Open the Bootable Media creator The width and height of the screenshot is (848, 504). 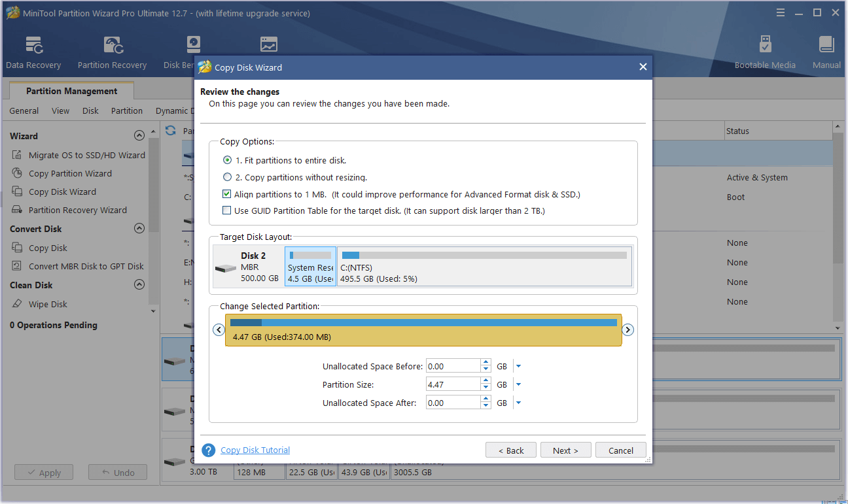click(x=765, y=51)
